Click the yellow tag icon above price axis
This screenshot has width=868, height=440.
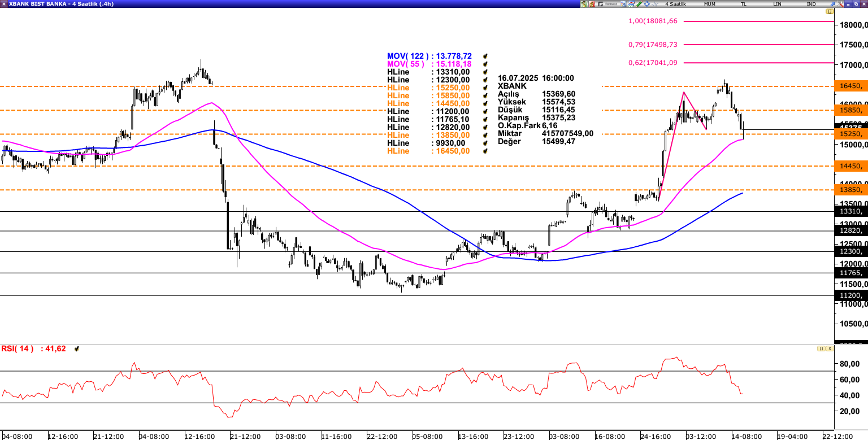829,11
